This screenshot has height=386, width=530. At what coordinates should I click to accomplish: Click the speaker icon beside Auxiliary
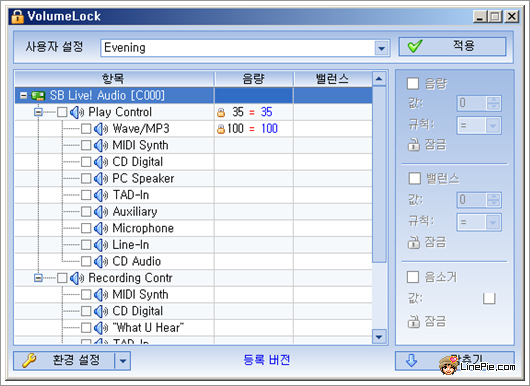pos(101,212)
